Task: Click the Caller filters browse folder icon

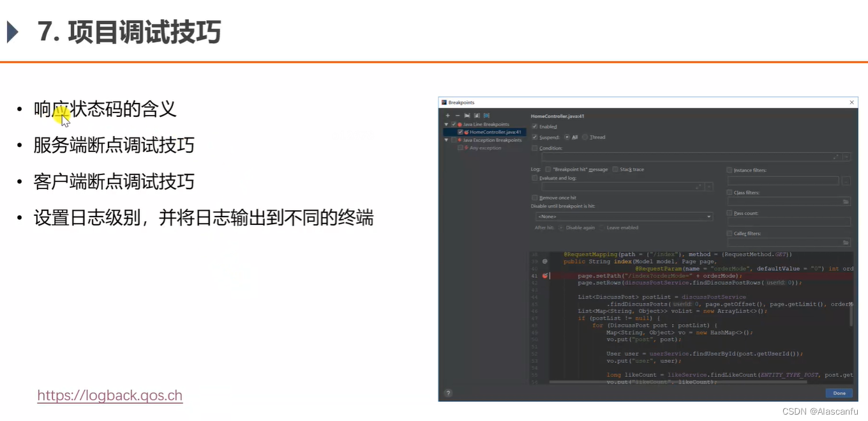Action: [846, 243]
